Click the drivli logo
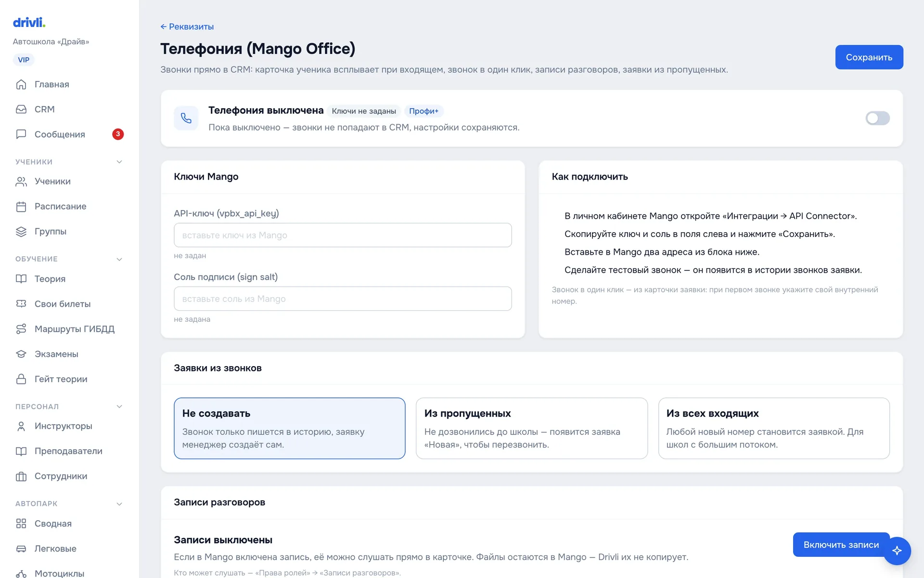Screen dimensions: 924x578 [29, 22]
